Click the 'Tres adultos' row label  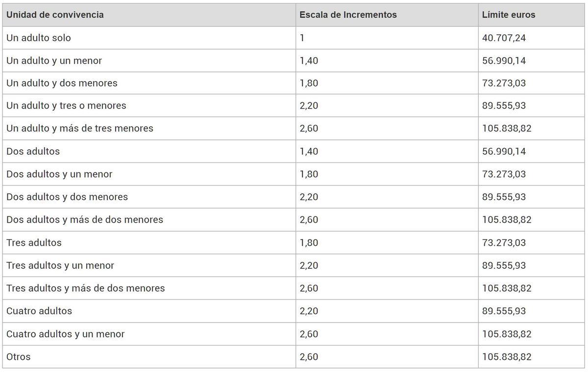(x=34, y=243)
